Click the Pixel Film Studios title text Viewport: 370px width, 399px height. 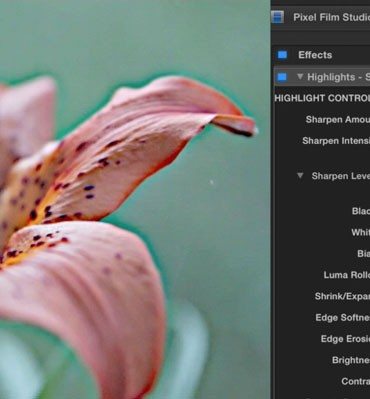[331, 17]
